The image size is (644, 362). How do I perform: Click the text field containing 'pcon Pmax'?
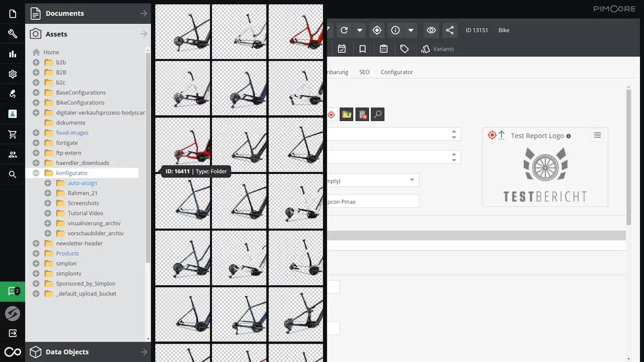tap(373, 201)
